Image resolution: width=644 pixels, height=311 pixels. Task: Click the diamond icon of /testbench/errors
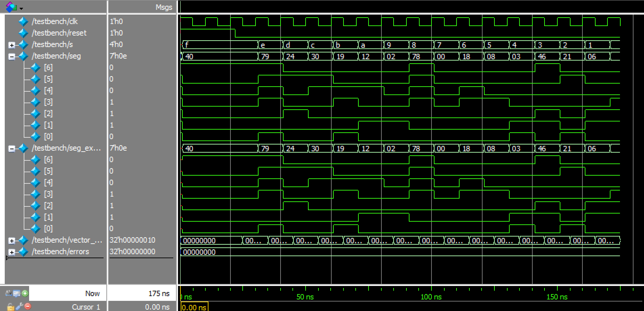tap(23, 252)
